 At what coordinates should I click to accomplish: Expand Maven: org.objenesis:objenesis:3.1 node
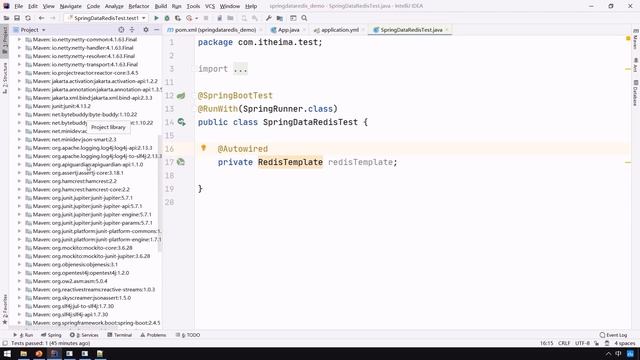(x=19, y=264)
